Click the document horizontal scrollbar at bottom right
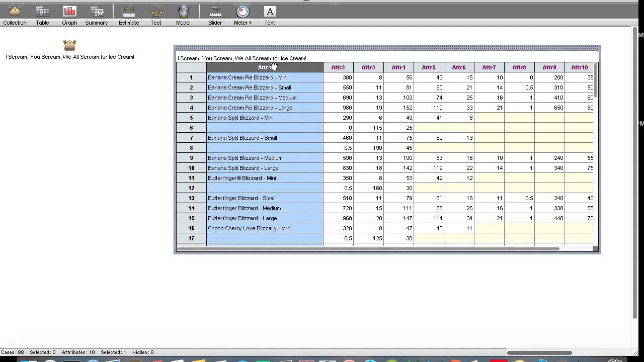 pos(539,352)
